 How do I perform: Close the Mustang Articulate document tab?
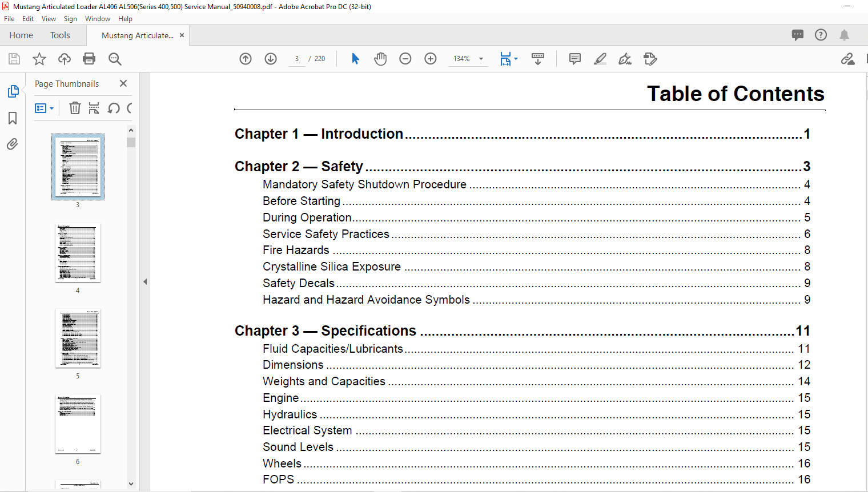pos(182,35)
